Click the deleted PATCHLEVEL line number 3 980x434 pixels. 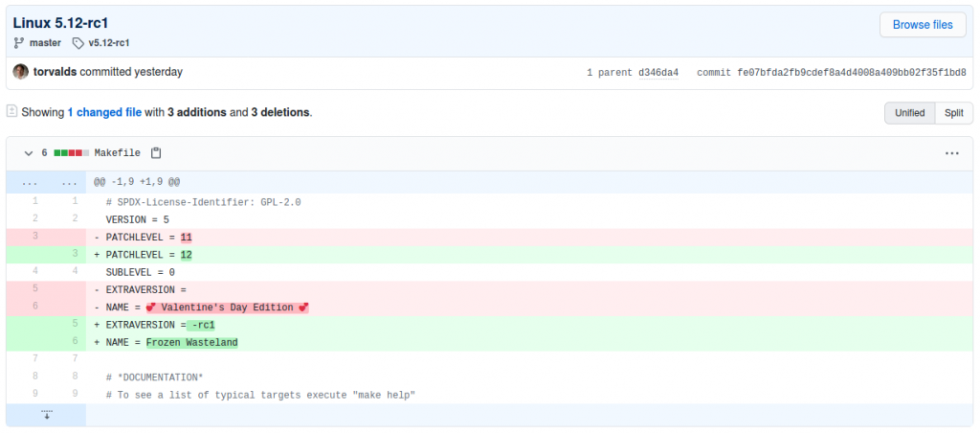[34, 237]
